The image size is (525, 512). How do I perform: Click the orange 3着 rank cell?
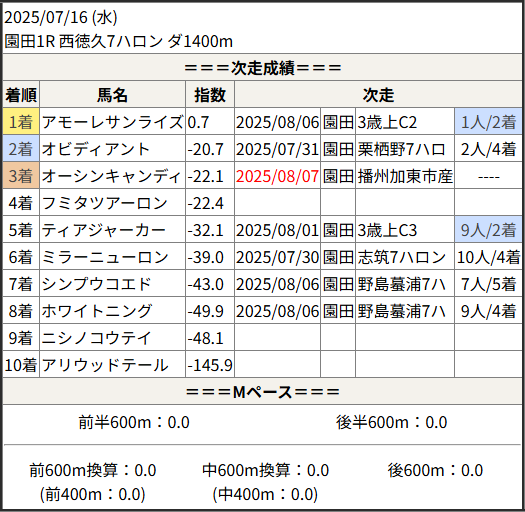(21, 176)
